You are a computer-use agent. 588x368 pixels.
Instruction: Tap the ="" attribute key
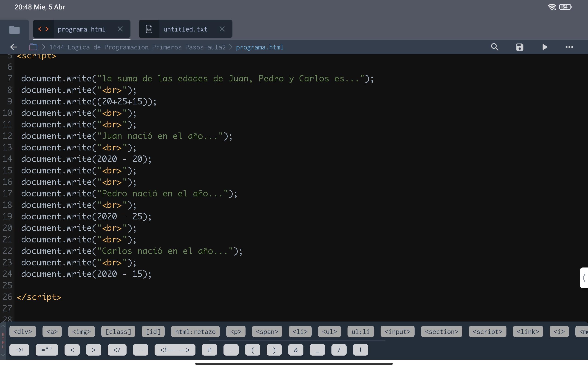(47, 350)
